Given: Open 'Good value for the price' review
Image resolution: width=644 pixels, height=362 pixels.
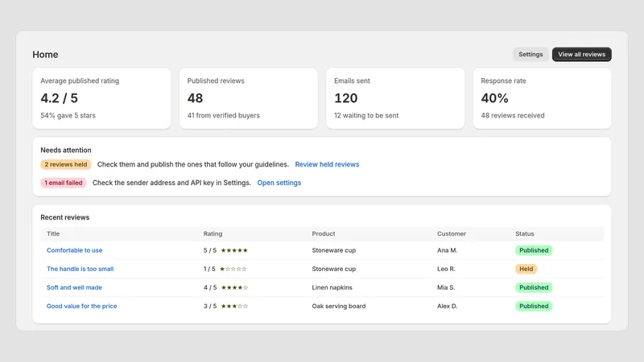Looking at the screenshot, I should tap(82, 306).
